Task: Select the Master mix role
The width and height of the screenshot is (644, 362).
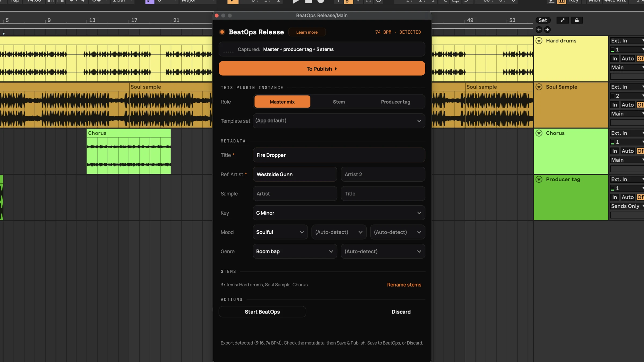Action: click(x=282, y=102)
